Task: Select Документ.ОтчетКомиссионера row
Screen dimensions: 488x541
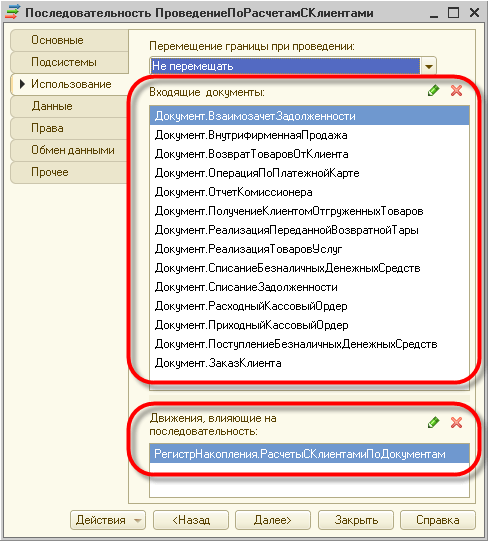Action: click(x=309, y=192)
